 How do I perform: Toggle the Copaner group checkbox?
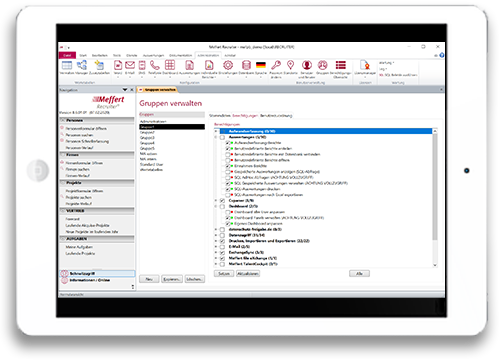tap(222, 201)
